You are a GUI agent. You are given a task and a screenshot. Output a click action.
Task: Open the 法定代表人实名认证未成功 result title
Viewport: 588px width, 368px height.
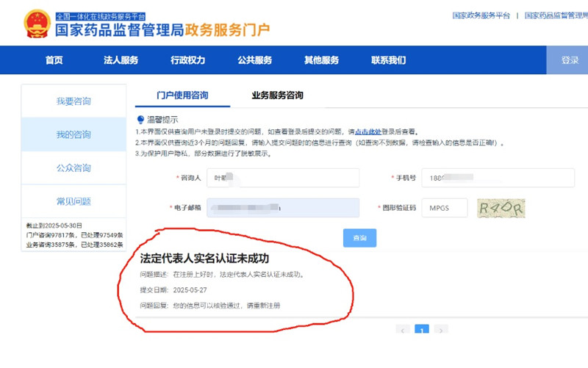[x=204, y=259]
